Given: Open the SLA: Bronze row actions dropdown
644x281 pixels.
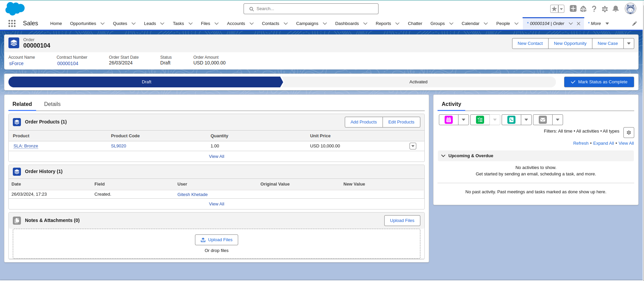Looking at the screenshot, I should tap(413, 146).
